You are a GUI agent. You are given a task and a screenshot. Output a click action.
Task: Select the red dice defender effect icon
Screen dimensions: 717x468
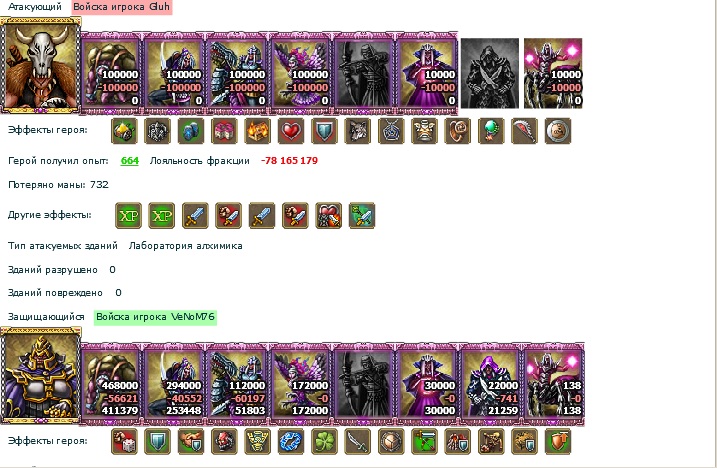click(124, 441)
